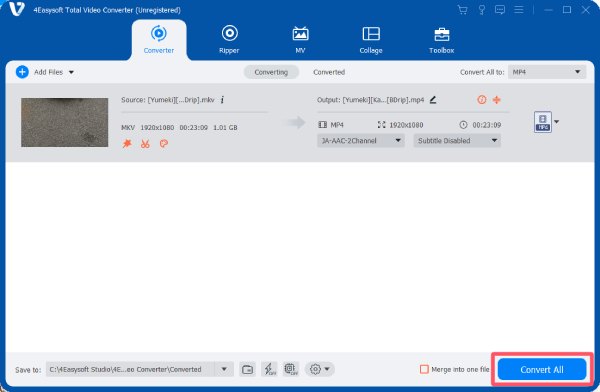Enable Merge into one file checkbox
This screenshot has height=392, width=600.
pos(424,369)
